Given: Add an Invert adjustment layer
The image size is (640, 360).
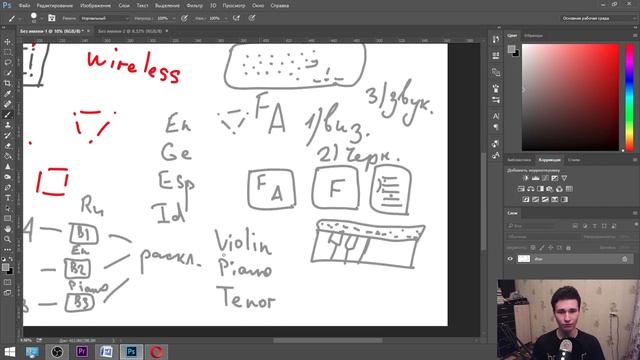Looking at the screenshot, I should [526, 200].
